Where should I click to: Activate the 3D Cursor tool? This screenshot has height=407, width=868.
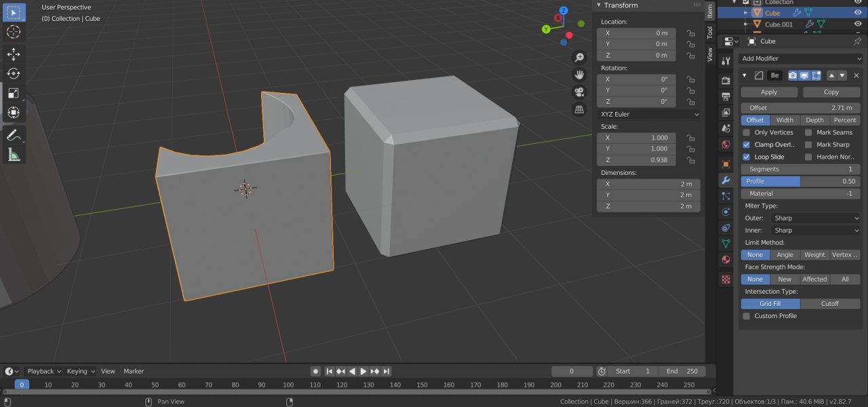[x=14, y=31]
